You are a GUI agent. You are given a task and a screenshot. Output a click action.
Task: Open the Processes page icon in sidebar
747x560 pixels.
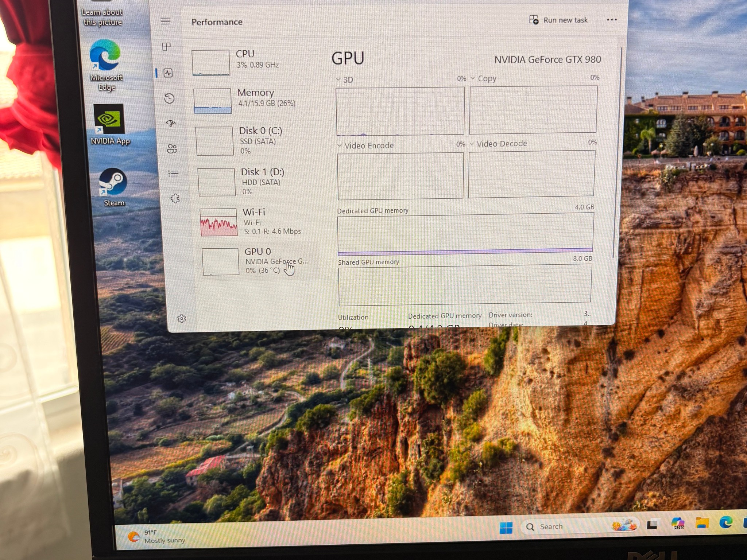(166, 47)
